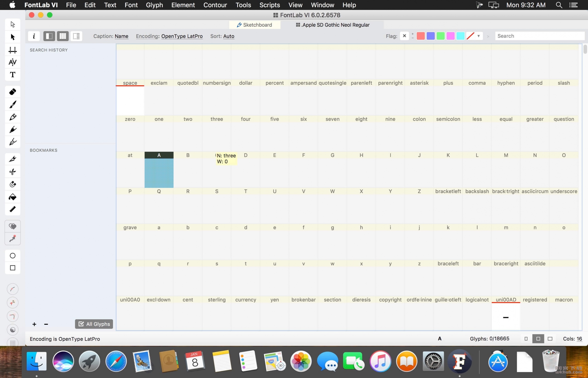Clear flag with X button
588x378 pixels.
click(404, 36)
